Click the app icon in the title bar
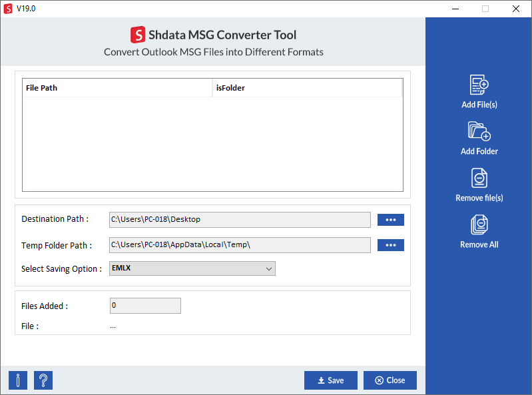This screenshot has width=532, height=395. click(x=8, y=9)
